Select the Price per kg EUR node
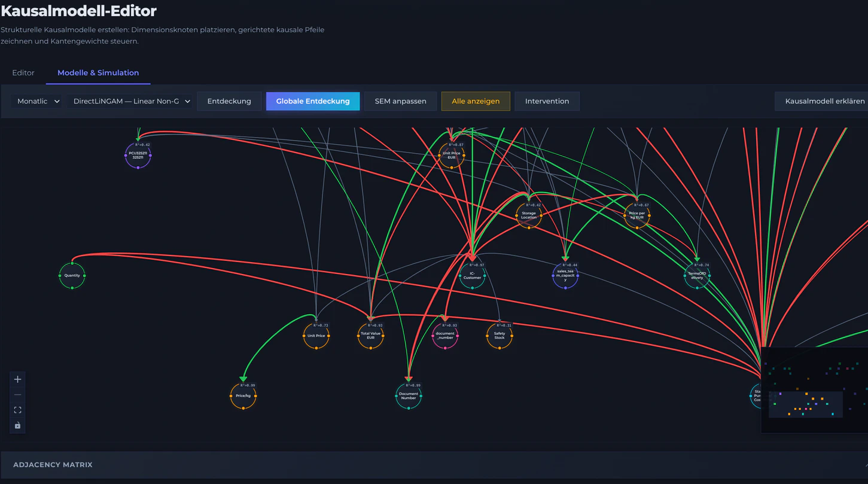 pyautogui.click(x=637, y=215)
